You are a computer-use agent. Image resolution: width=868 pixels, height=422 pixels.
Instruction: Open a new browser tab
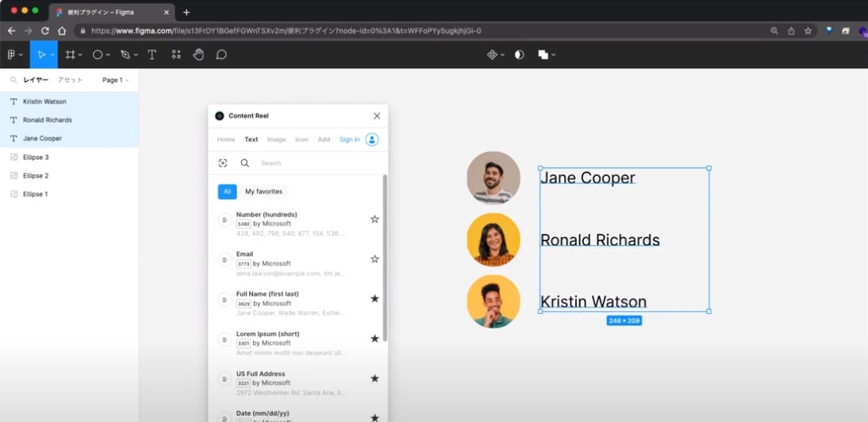tap(186, 12)
